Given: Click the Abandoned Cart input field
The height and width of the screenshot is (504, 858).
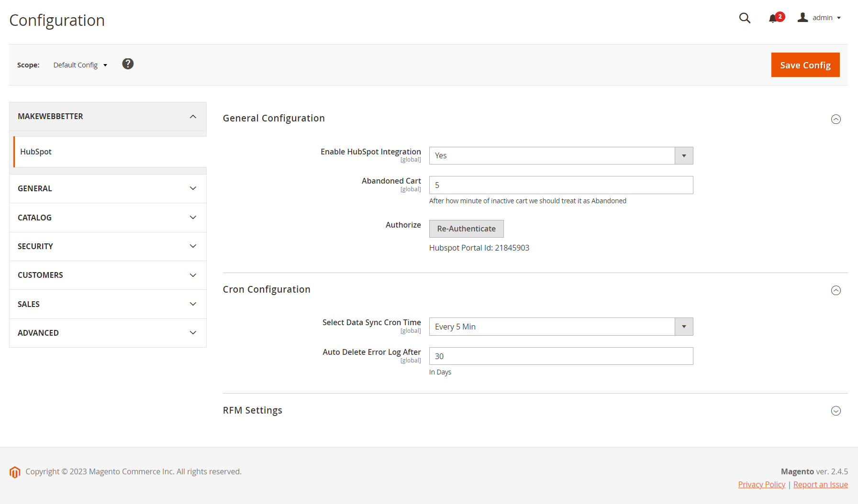Looking at the screenshot, I should (560, 185).
